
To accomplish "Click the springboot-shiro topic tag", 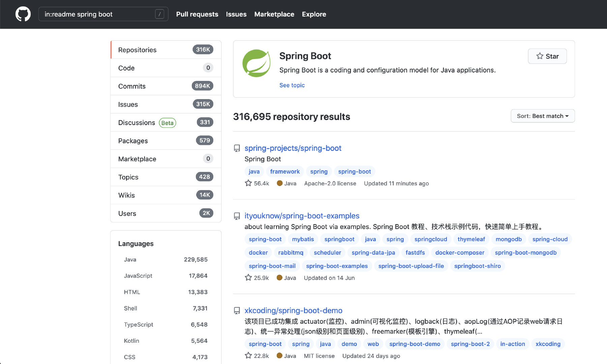I will [x=478, y=266].
